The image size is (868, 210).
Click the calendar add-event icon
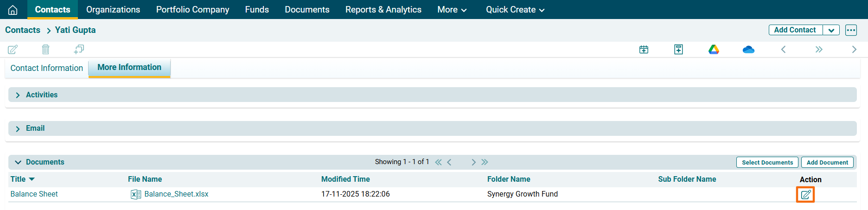[644, 49]
